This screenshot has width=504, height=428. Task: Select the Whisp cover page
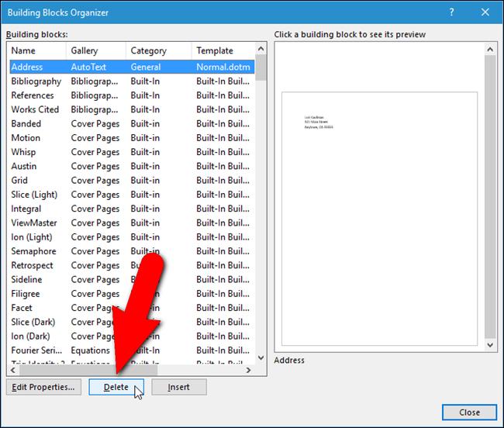click(x=132, y=152)
